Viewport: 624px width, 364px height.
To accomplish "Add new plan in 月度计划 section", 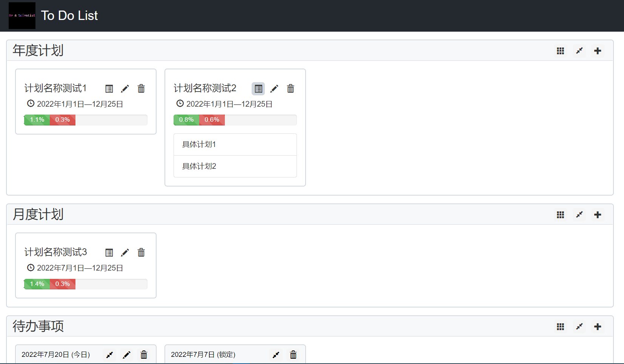I will coord(598,215).
